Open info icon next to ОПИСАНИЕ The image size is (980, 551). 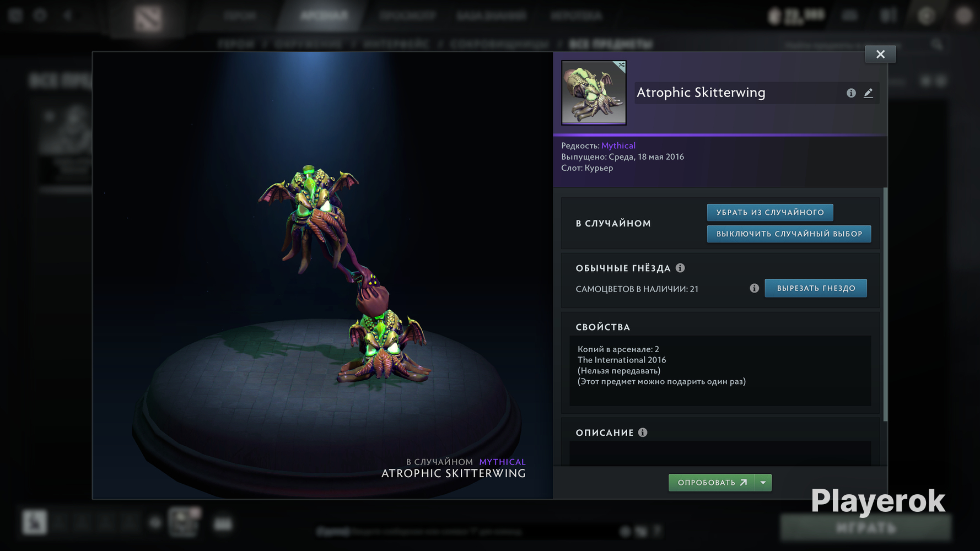(x=643, y=433)
